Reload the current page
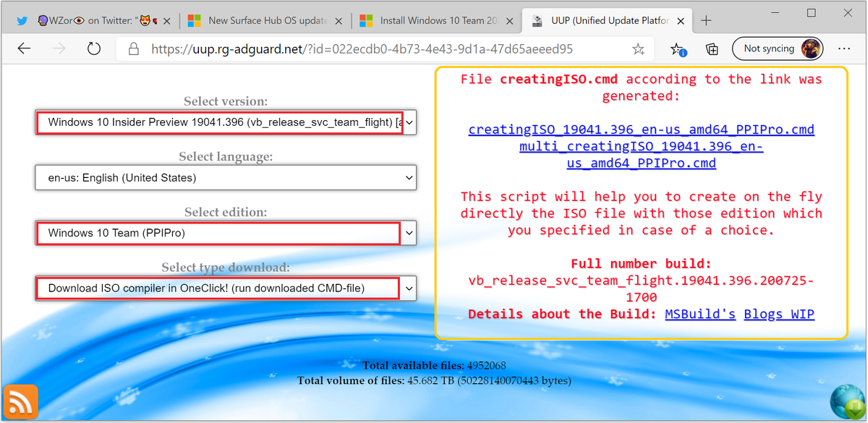 pyautogui.click(x=94, y=48)
